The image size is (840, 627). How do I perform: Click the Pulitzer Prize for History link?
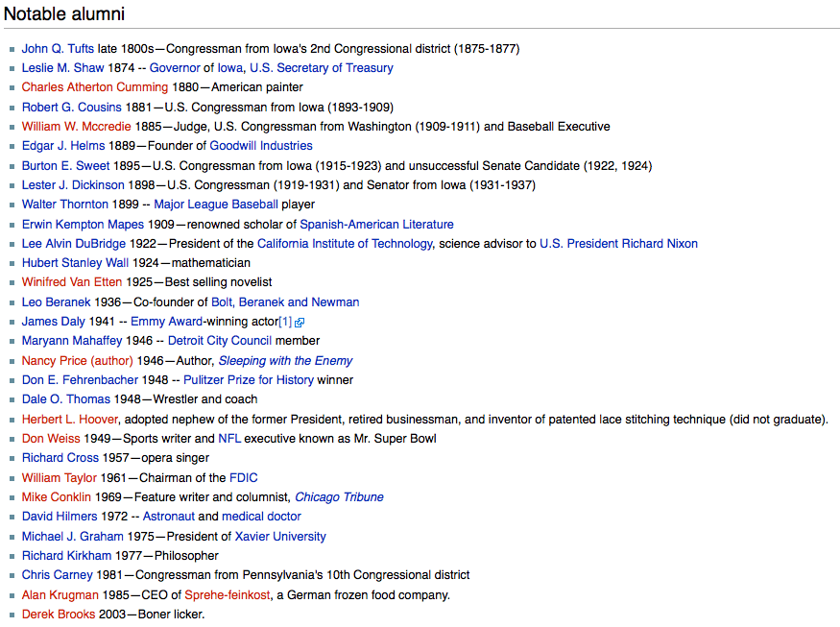coord(249,380)
